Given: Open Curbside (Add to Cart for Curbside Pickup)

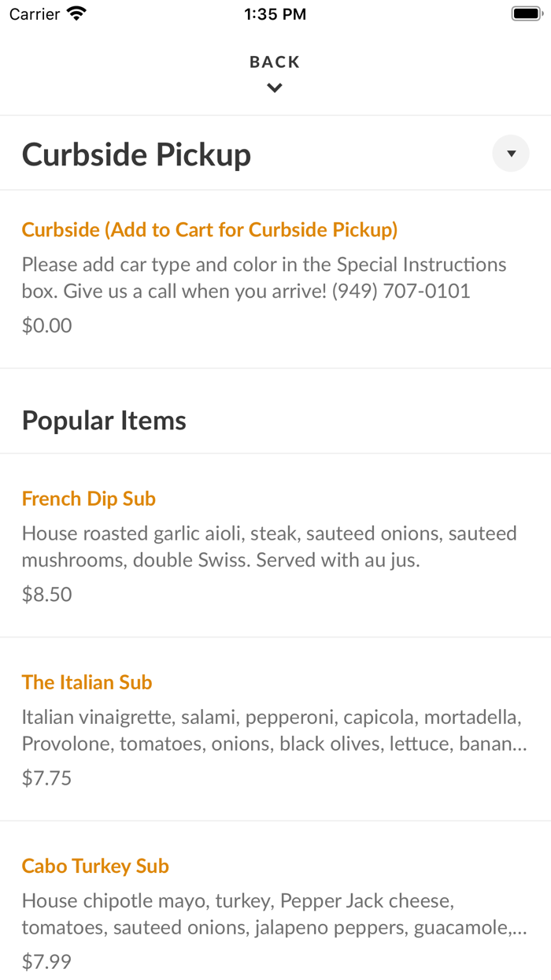Looking at the screenshot, I should (209, 229).
